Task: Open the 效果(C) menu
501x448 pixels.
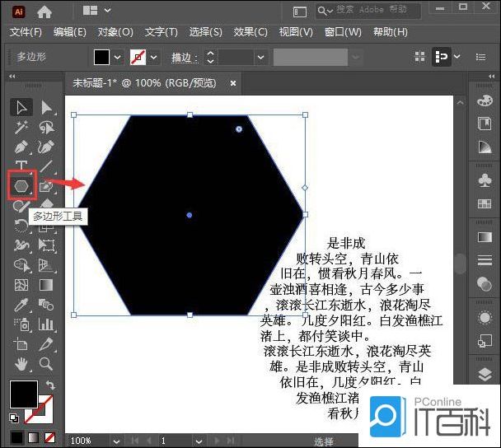Action: pyautogui.click(x=250, y=32)
